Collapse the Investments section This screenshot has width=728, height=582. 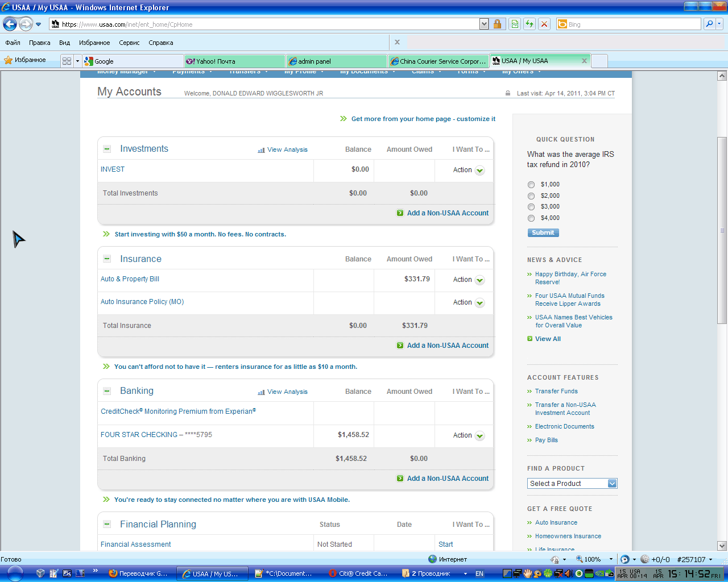[x=107, y=149]
